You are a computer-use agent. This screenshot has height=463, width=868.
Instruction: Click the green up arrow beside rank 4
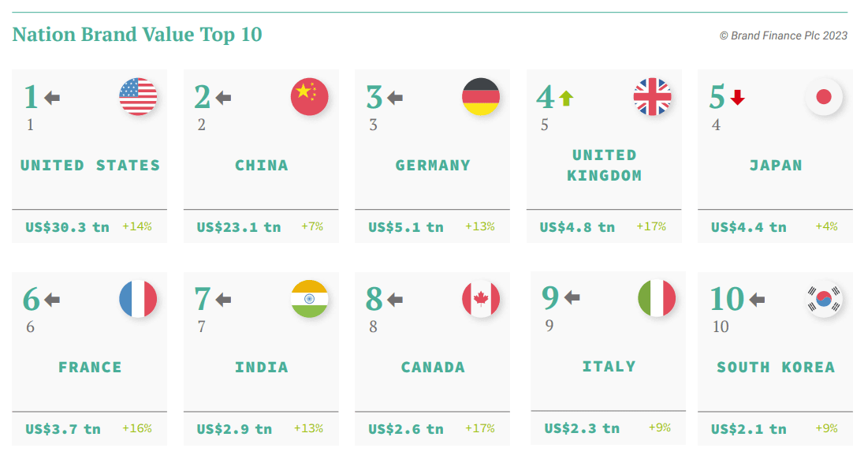tap(566, 98)
